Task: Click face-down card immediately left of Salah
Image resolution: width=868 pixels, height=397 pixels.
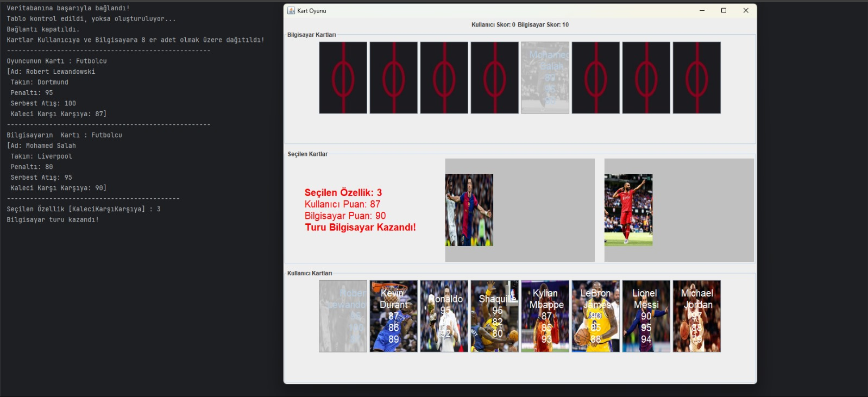Action: click(x=494, y=78)
